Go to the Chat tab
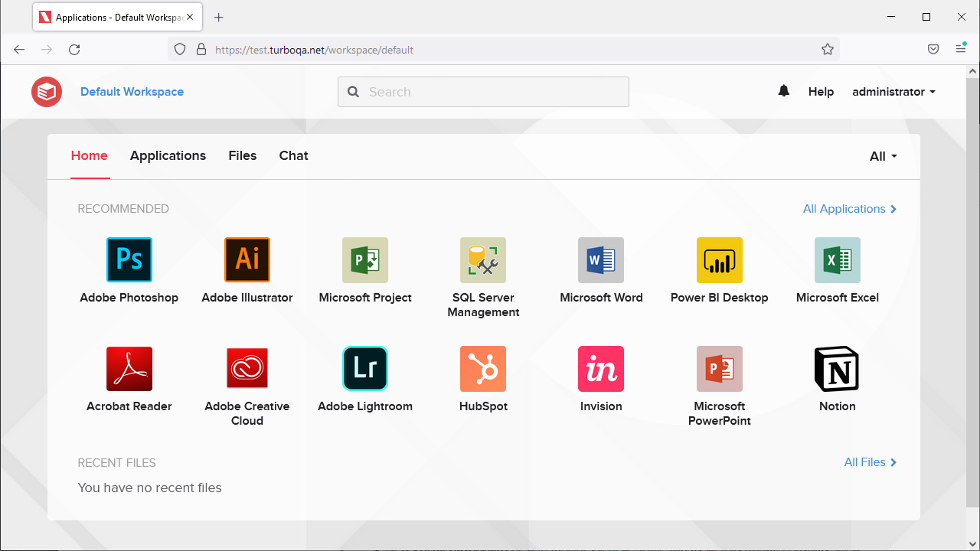The image size is (980, 551). point(293,156)
